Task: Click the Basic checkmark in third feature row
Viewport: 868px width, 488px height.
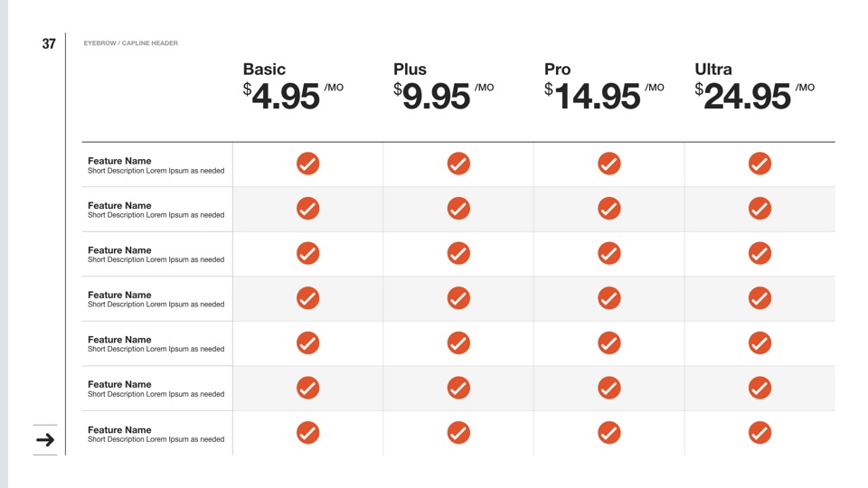Action: 308,253
